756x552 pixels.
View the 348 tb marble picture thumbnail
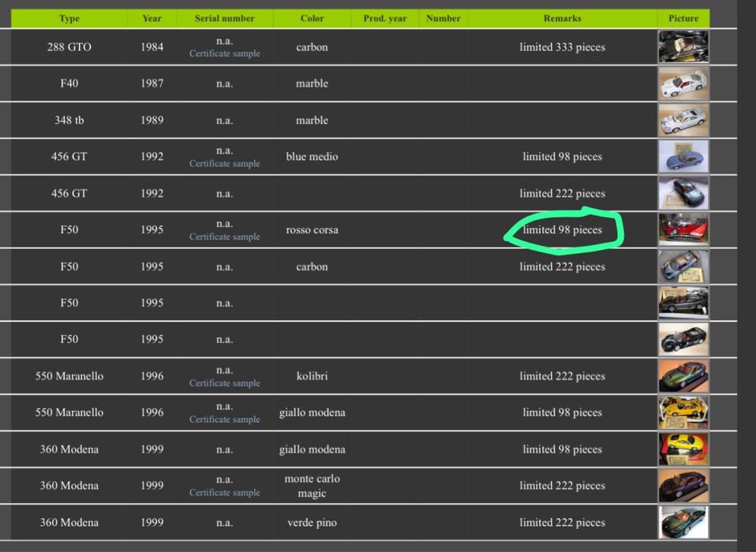click(x=683, y=120)
